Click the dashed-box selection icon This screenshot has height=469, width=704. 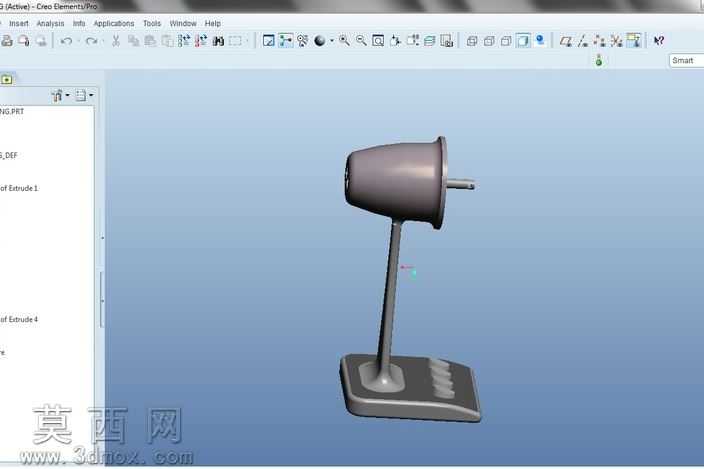(x=235, y=41)
